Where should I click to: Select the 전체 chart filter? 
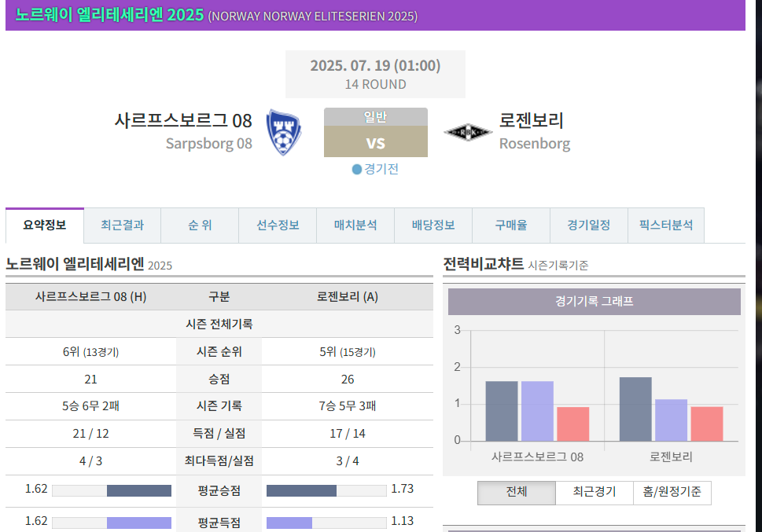517,493
